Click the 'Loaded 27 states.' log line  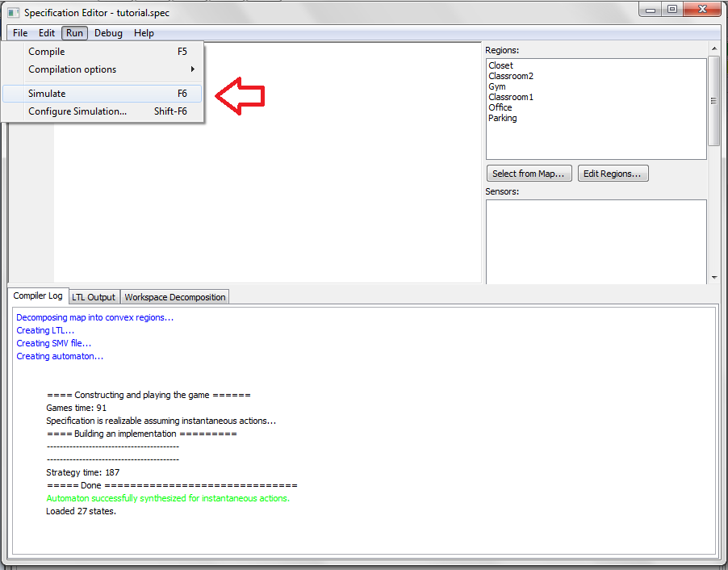[x=82, y=512]
